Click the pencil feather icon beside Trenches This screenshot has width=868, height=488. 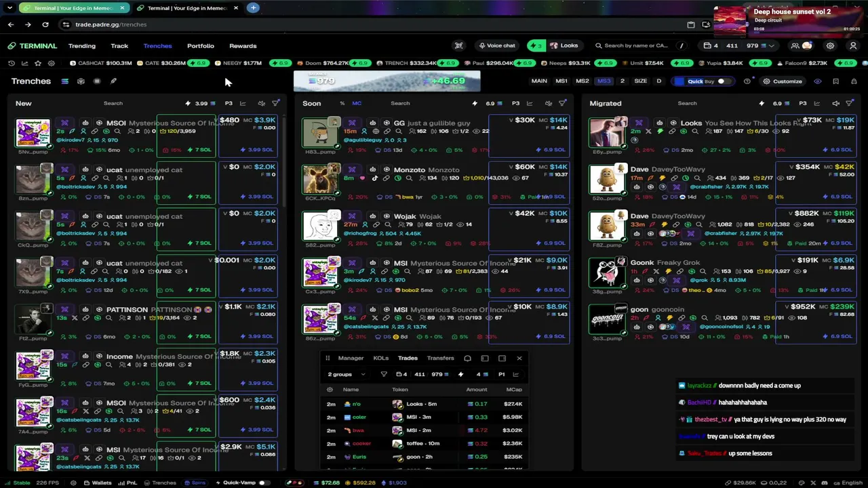[x=113, y=81]
